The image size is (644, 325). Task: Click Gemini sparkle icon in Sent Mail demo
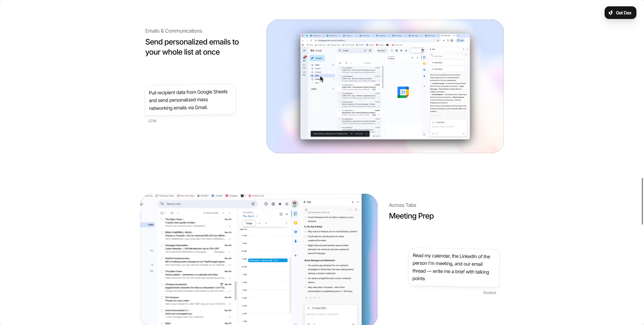pyautogui.click(x=401, y=51)
